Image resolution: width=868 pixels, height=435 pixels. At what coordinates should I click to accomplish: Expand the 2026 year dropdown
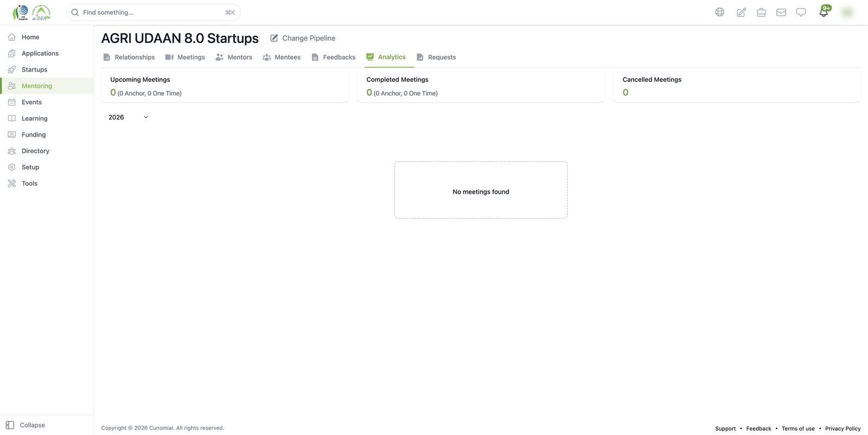(128, 117)
